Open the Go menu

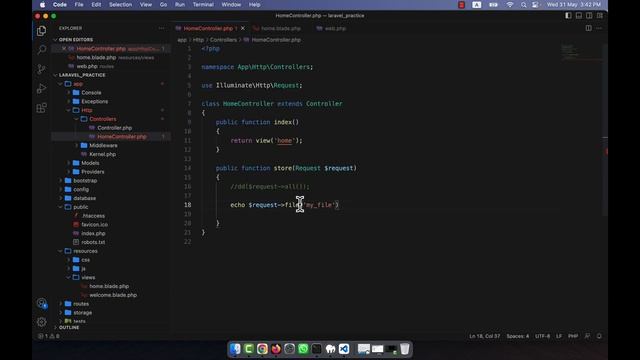tap(163, 4)
